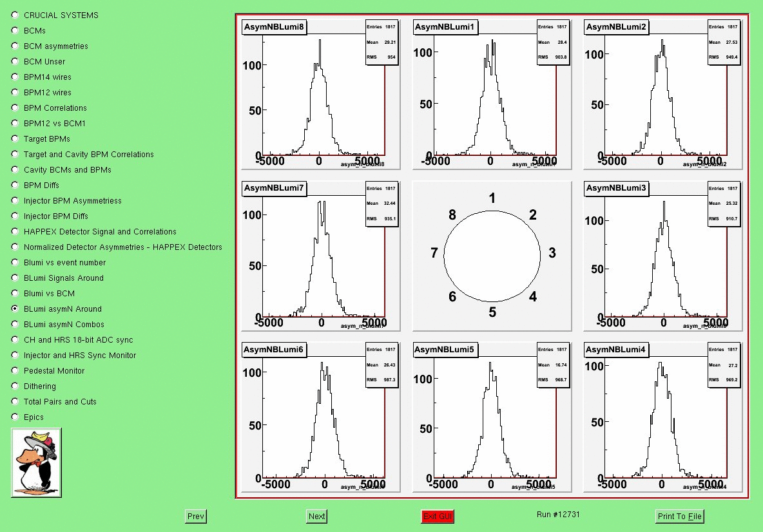The image size is (763, 532).
Task: Select Blumi vs event number
Action: coord(15,263)
